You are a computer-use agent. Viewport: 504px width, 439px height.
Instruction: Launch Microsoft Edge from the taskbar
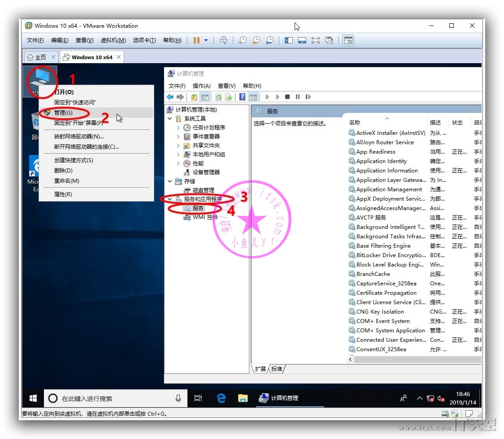pos(221,399)
